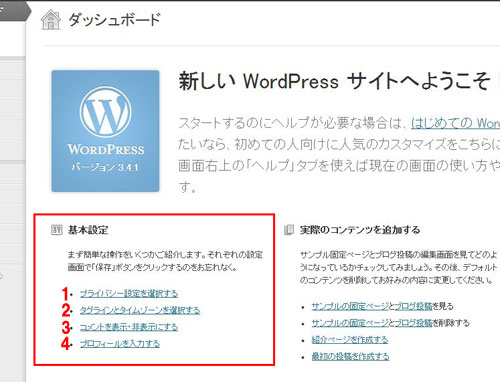Open サンプルの固定ページ link in the を削除する row

point(350,323)
